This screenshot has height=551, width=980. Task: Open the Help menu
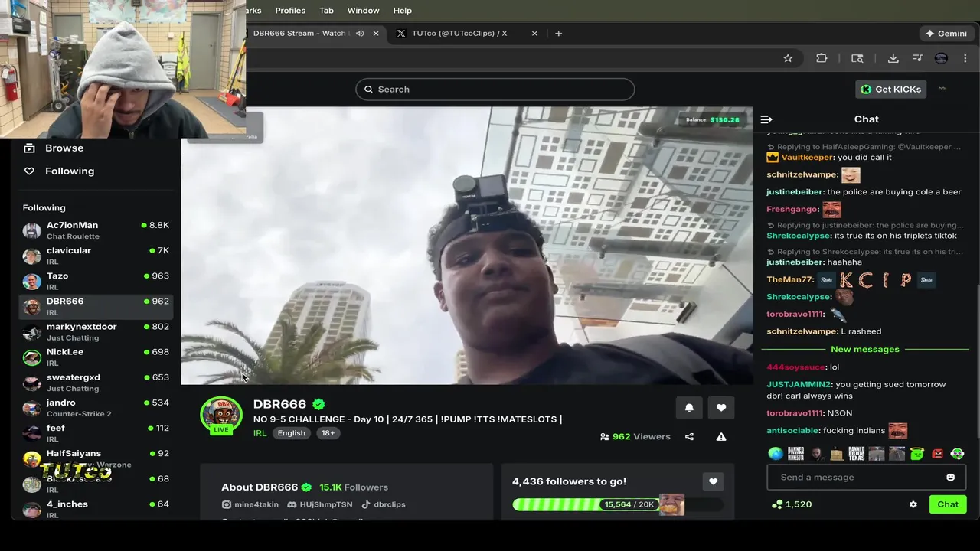[403, 11]
